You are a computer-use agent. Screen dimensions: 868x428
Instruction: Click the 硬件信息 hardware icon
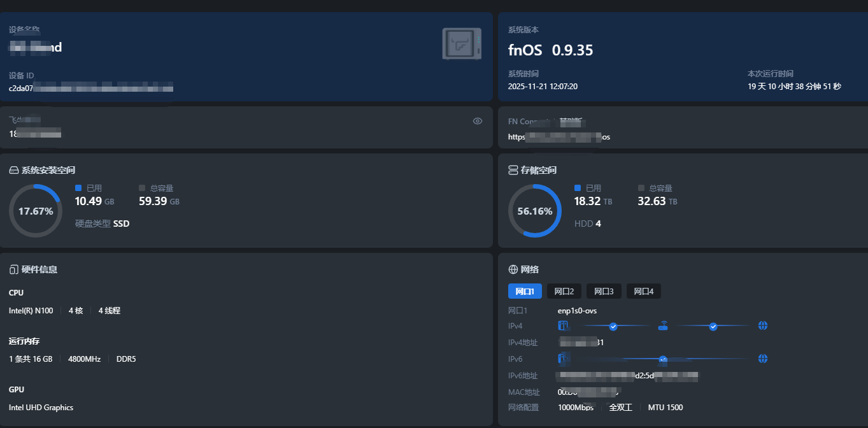pyautogui.click(x=14, y=269)
